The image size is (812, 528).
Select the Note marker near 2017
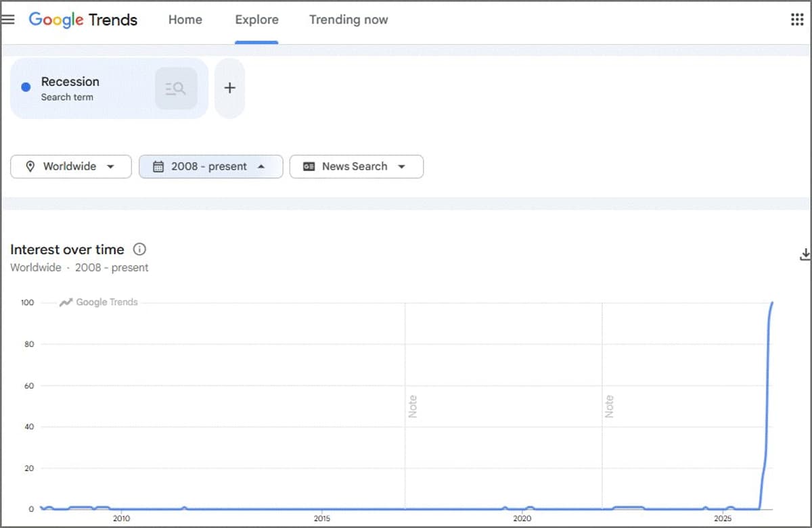point(412,406)
